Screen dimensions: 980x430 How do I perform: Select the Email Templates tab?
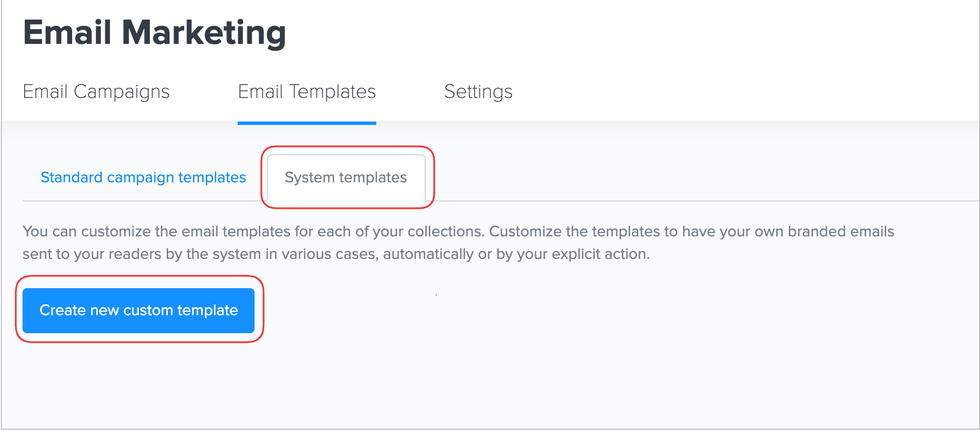[x=307, y=92]
